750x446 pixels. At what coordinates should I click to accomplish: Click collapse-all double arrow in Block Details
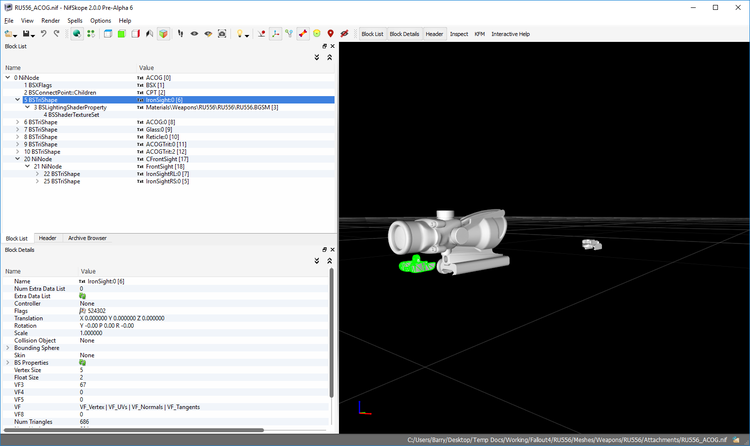(330, 261)
